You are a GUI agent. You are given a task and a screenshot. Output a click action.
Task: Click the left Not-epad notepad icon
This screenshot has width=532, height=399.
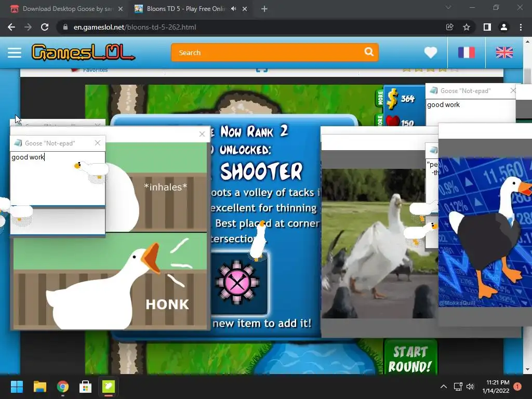18,143
